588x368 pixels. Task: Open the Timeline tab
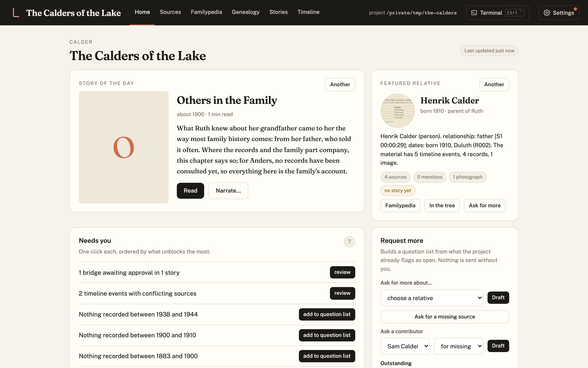(308, 12)
